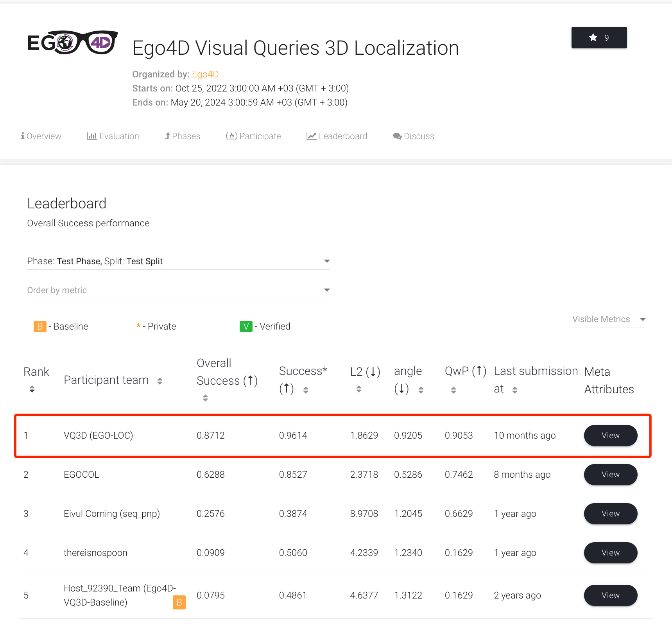Switch to the Evaluation tab
The image size is (672, 629).
point(113,136)
